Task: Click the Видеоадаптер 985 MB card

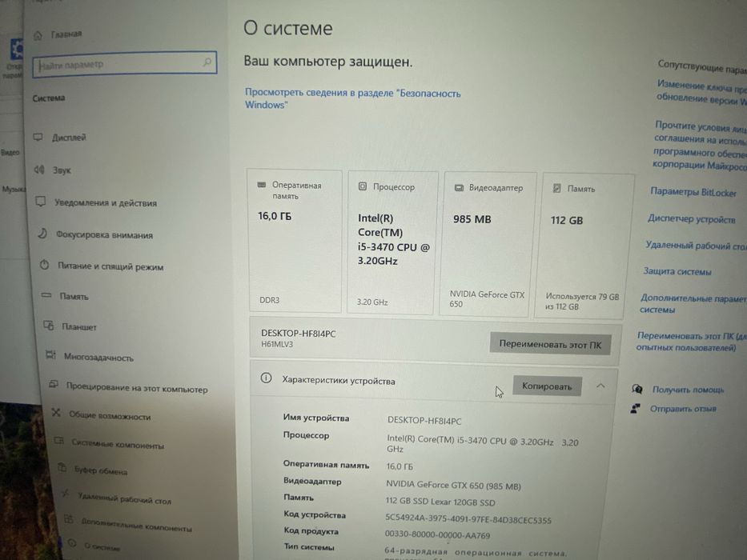Action: (x=488, y=244)
